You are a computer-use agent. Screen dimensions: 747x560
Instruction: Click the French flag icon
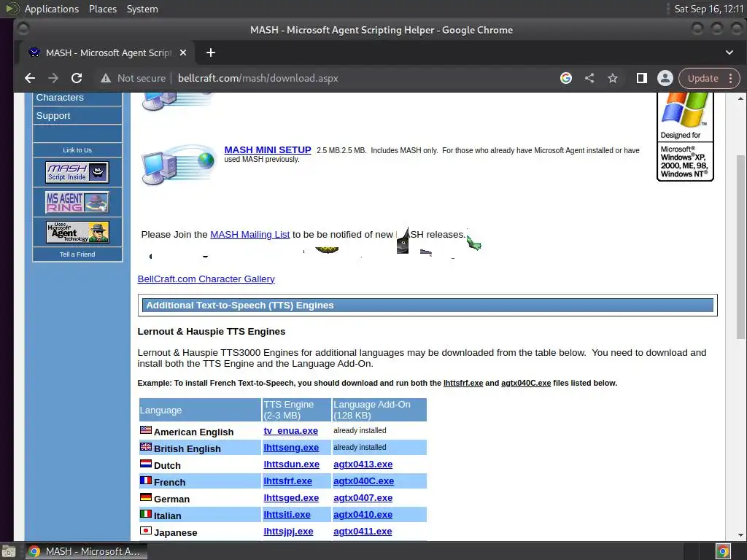146,481
